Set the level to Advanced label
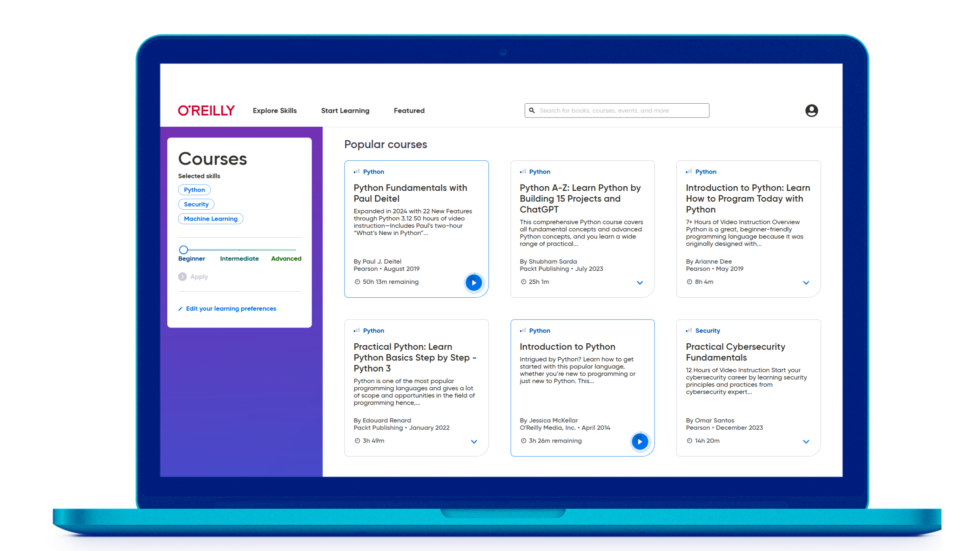 tap(286, 259)
